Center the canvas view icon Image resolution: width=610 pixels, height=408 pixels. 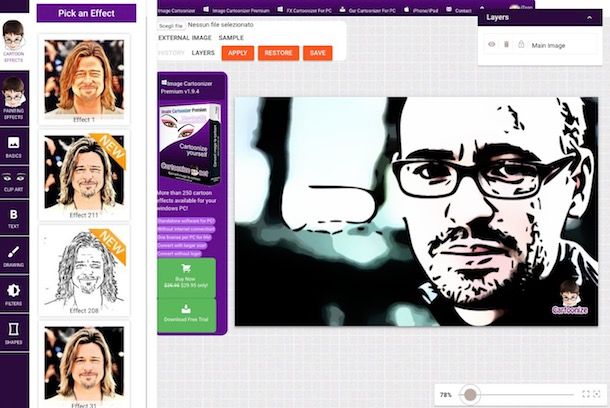(597, 394)
